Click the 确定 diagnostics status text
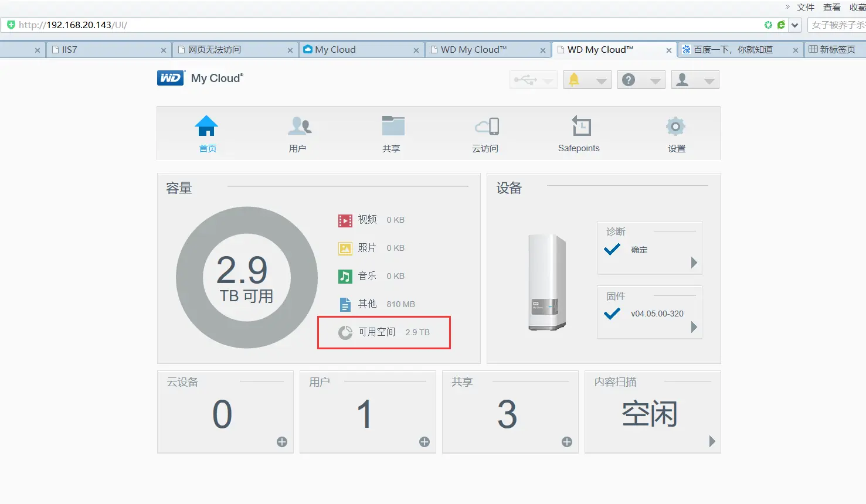 click(x=639, y=250)
